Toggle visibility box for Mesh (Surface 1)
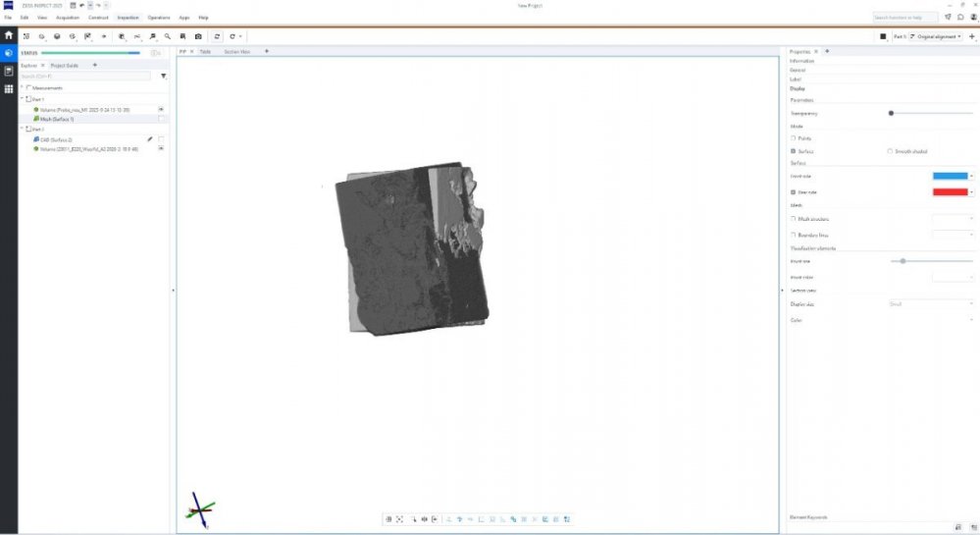 [161, 119]
